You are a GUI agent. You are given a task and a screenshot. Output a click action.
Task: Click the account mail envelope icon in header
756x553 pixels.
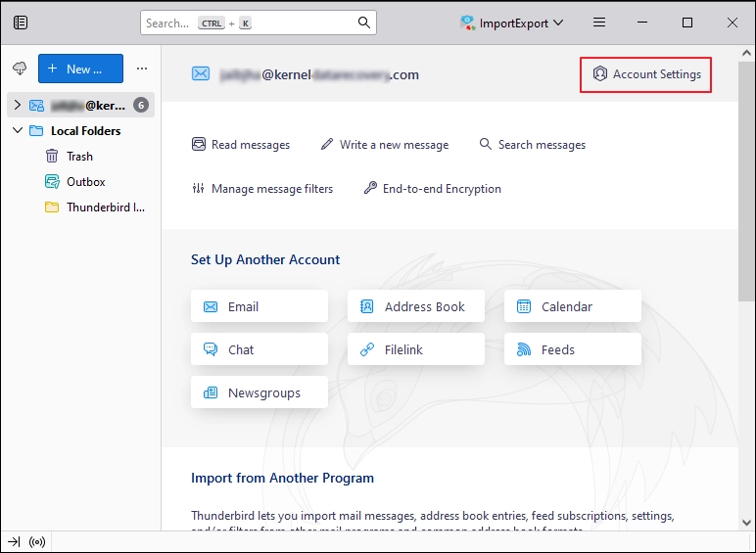[201, 73]
